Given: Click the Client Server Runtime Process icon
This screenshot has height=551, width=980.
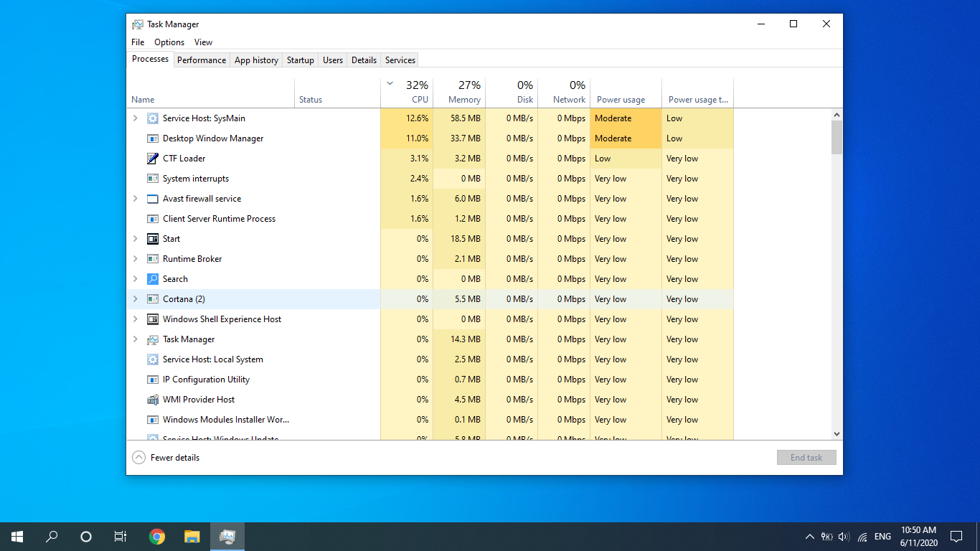Looking at the screenshot, I should tap(152, 219).
